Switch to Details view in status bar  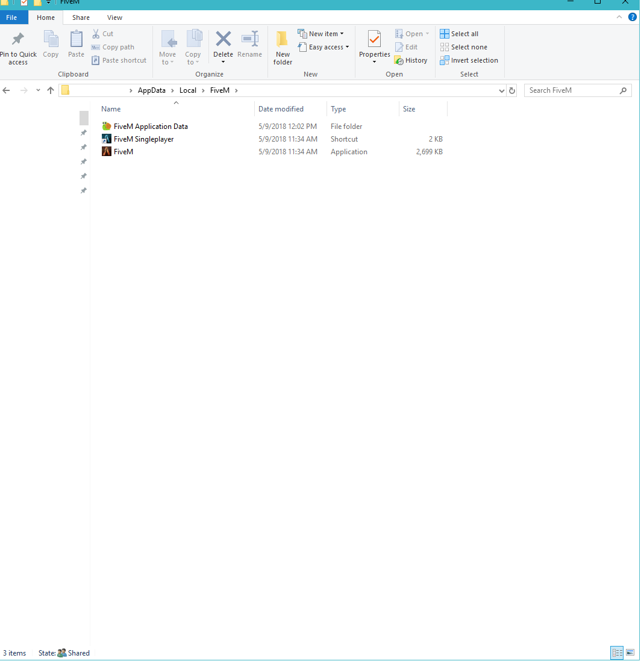coord(617,653)
